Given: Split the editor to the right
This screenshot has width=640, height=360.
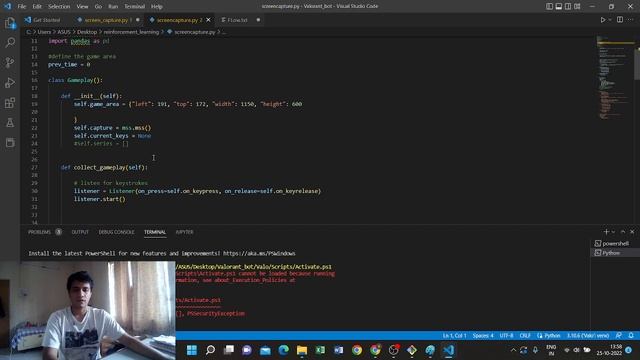Looking at the screenshot, I should point(620,20).
